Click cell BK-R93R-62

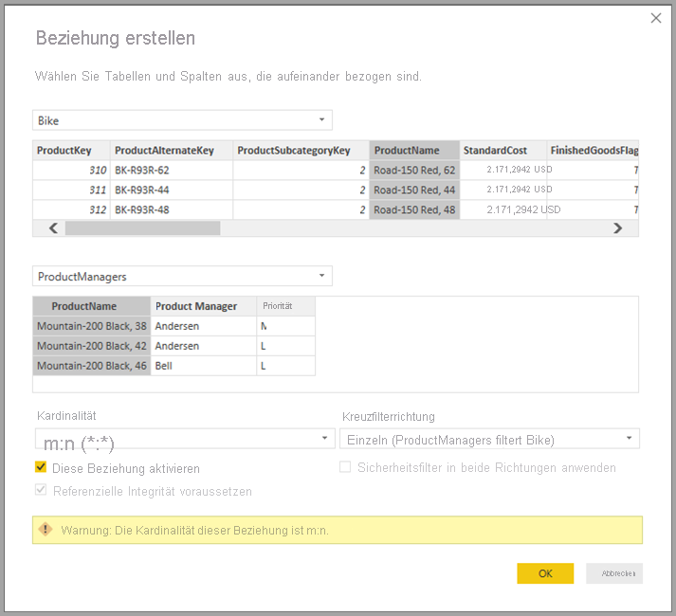(172, 171)
